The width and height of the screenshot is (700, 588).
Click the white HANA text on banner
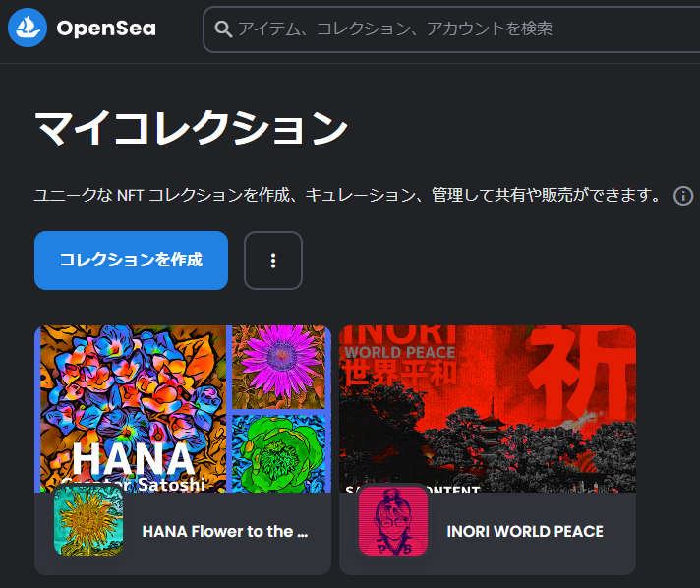[134, 458]
